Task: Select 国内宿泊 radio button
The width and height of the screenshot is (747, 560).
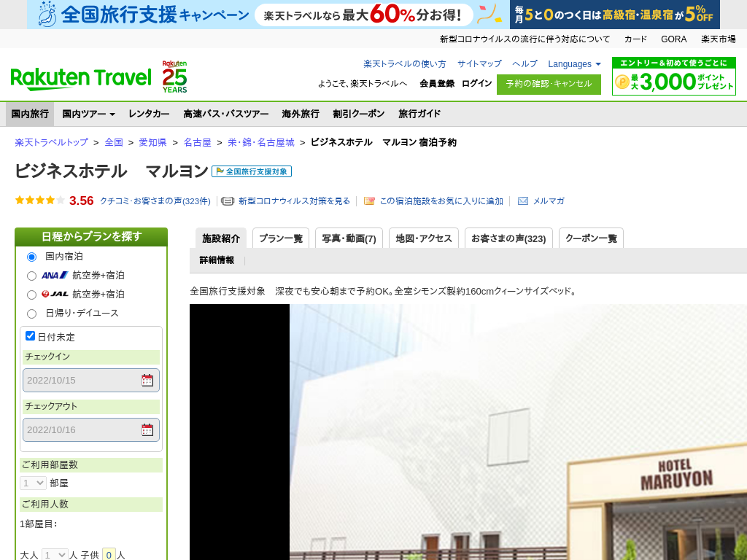Action: tap(31, 257)
